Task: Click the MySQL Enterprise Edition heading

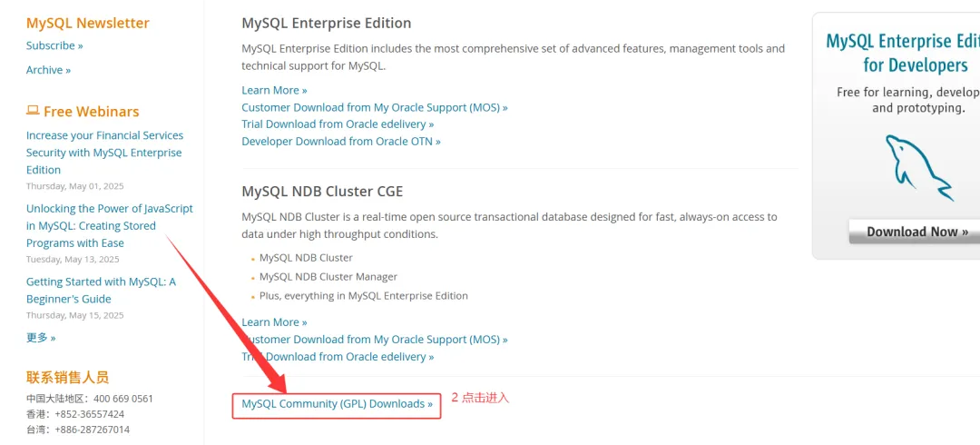Action: (x=326, y=23)
